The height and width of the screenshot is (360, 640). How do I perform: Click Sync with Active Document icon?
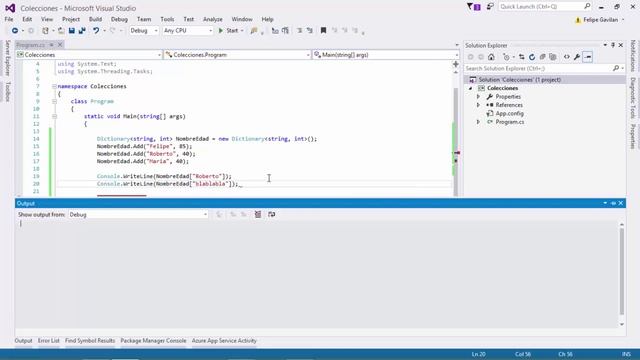coord(522,57)
